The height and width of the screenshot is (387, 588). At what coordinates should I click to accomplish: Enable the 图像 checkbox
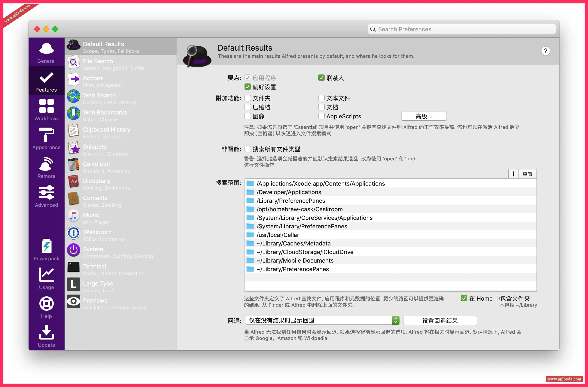click(248, 116)
